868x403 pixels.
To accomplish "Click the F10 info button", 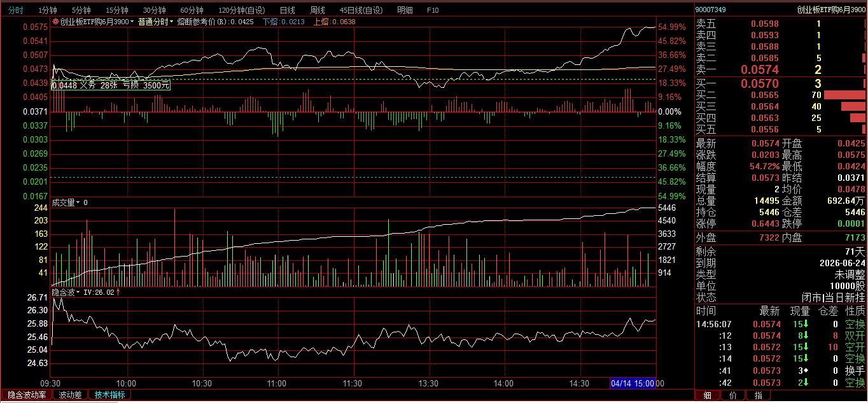I will 433,10.
